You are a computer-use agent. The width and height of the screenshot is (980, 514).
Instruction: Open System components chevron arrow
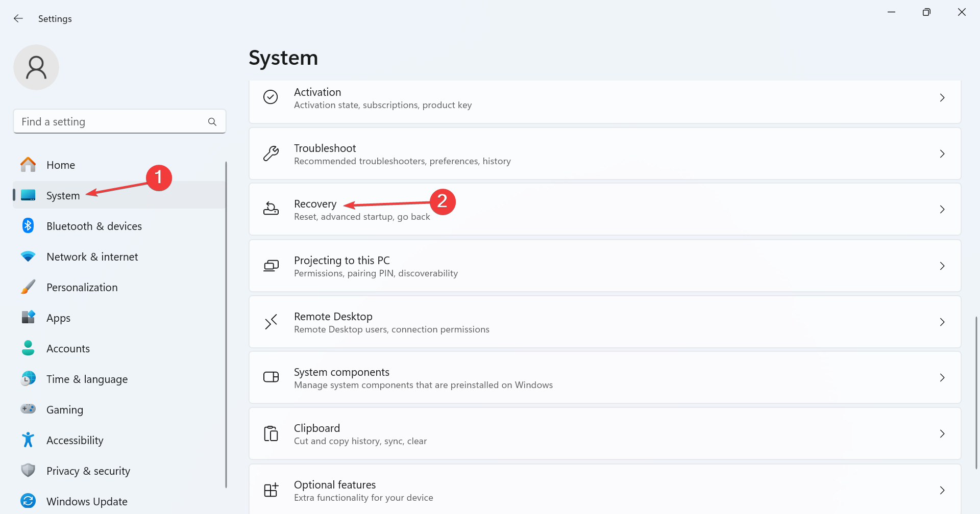942,377
